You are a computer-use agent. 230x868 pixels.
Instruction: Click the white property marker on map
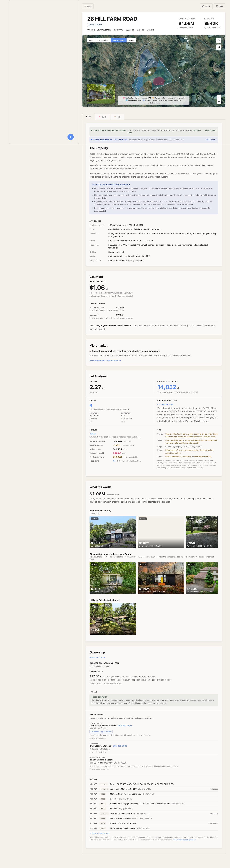pos(150,72)
